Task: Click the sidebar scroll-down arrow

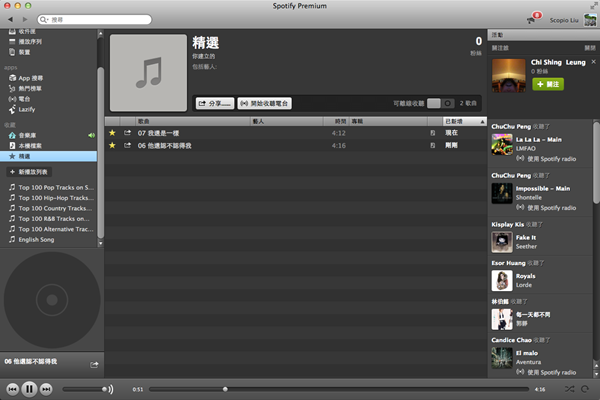Action: tap(100, 243)
